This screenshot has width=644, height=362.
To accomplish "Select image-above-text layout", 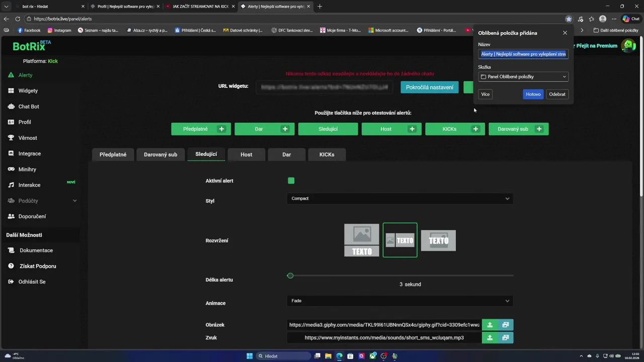I will tap(361, 240).
